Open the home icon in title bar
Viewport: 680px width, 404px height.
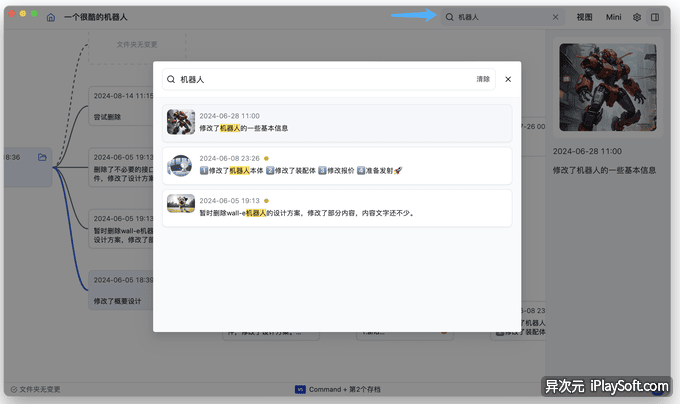[x=51, y=17]
